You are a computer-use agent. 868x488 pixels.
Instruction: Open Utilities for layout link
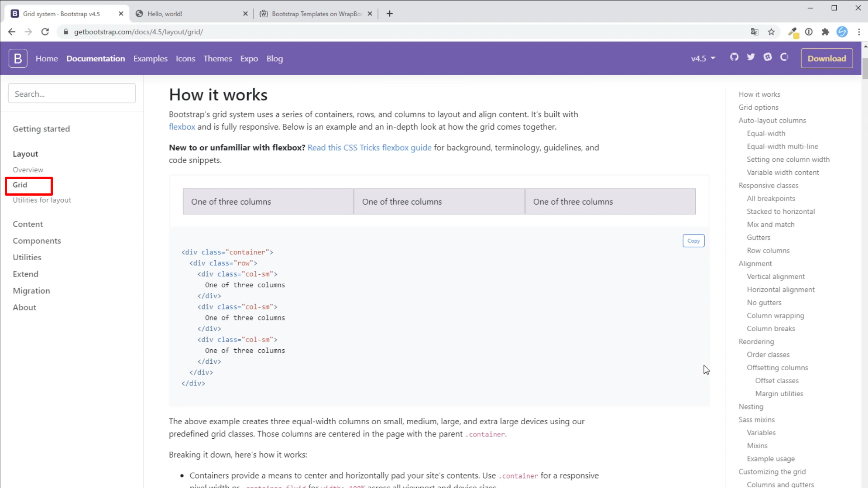pyautogui.click(x=42, y=200)
